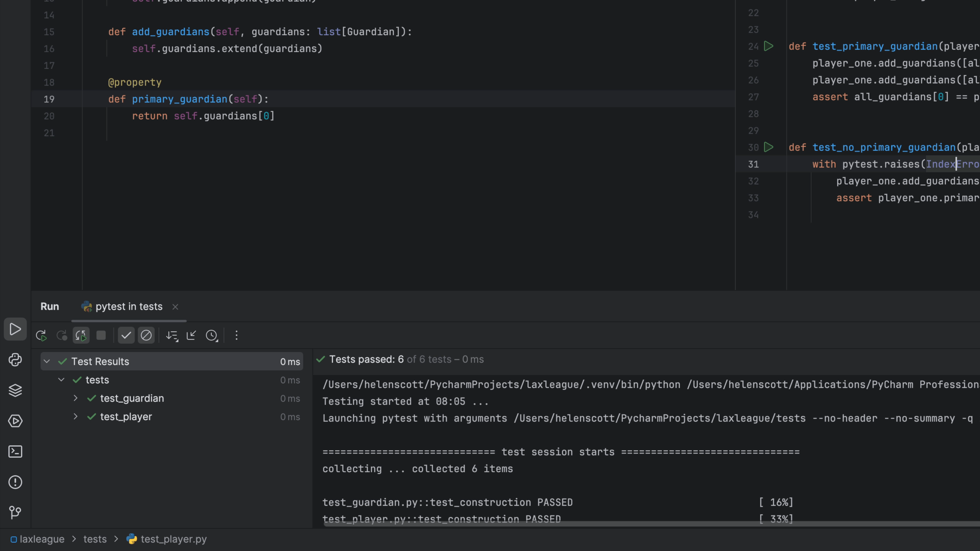Collapse the Test Results node
The image size is (980, 551).
point(47,361)
